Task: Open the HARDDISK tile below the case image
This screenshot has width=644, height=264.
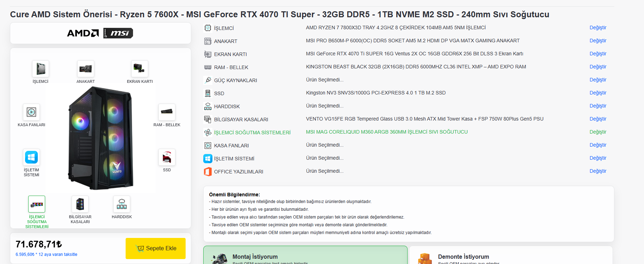Action: tap(122, 204)
